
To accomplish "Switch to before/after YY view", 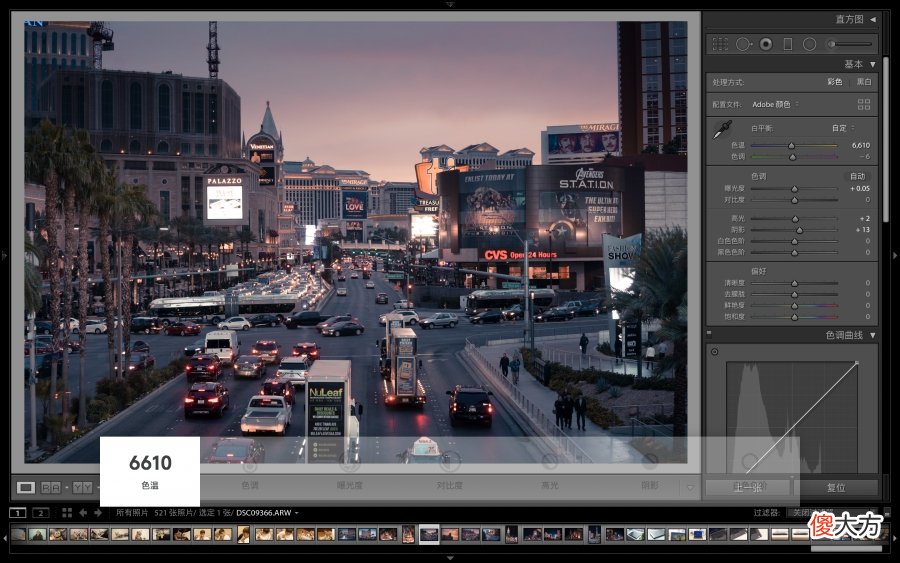I will pos(82,487).
